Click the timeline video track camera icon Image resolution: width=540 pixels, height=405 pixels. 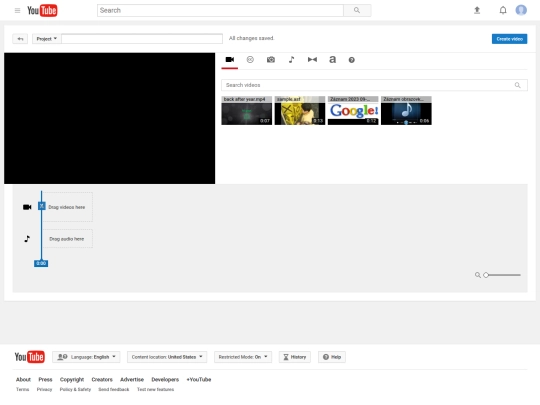click(x=27, y=207)
